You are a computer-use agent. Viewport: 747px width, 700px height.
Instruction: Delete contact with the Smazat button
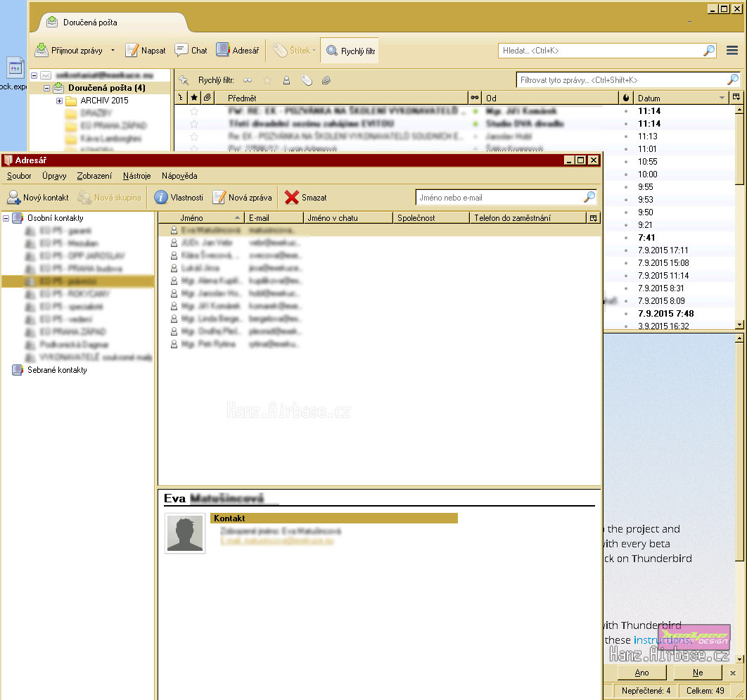click(x=305, y=197)
